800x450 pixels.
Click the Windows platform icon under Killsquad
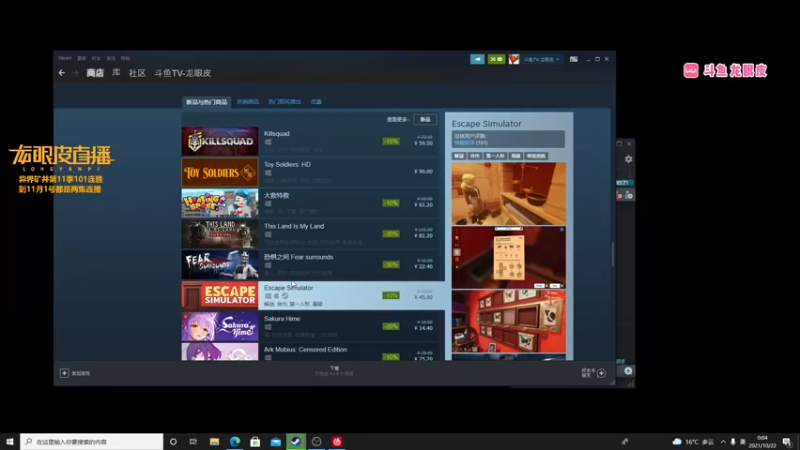[268, 142]
